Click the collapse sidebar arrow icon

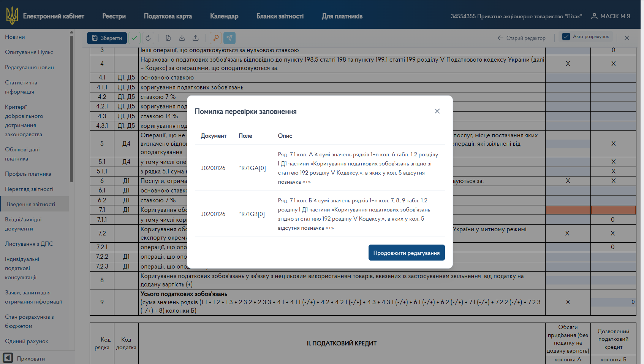point(8,358)
